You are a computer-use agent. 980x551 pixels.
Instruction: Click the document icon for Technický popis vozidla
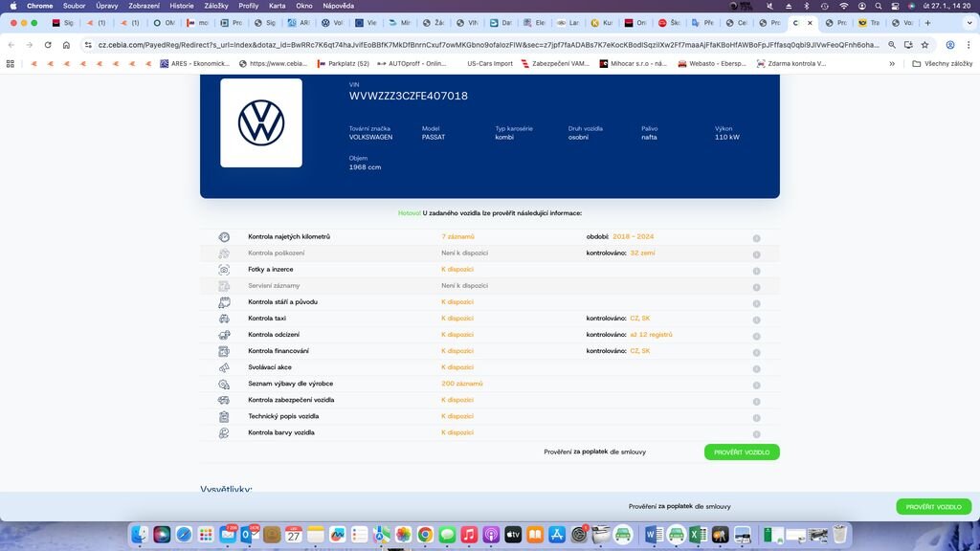224,415
